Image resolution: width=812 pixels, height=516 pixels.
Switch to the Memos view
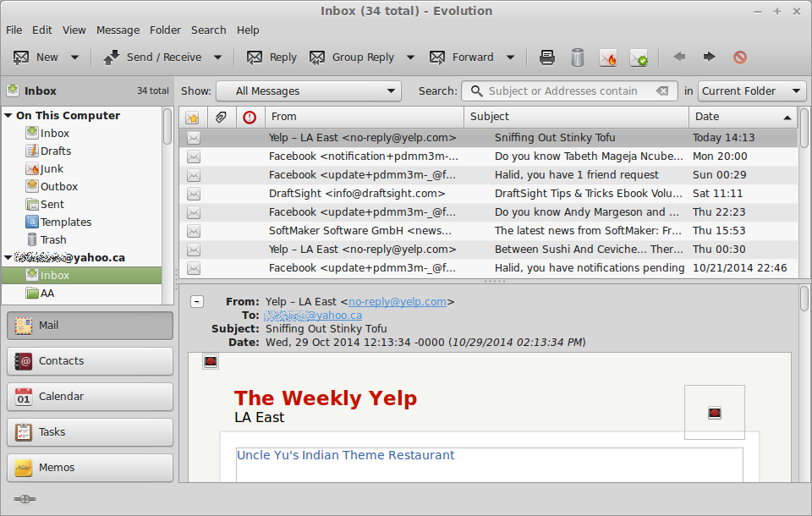[x=91, y=468]
